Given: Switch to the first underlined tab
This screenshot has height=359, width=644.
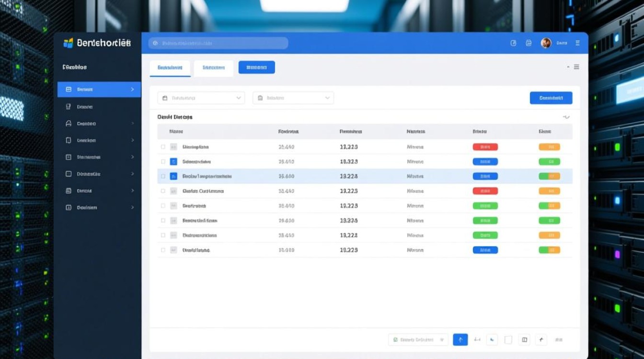Looking at the screenshot, I should click(x=170, y=68).
